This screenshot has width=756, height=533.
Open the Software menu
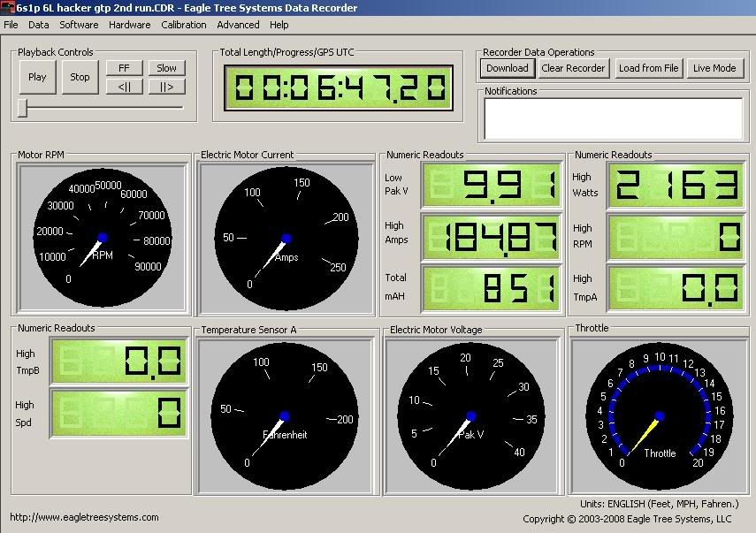79,25
